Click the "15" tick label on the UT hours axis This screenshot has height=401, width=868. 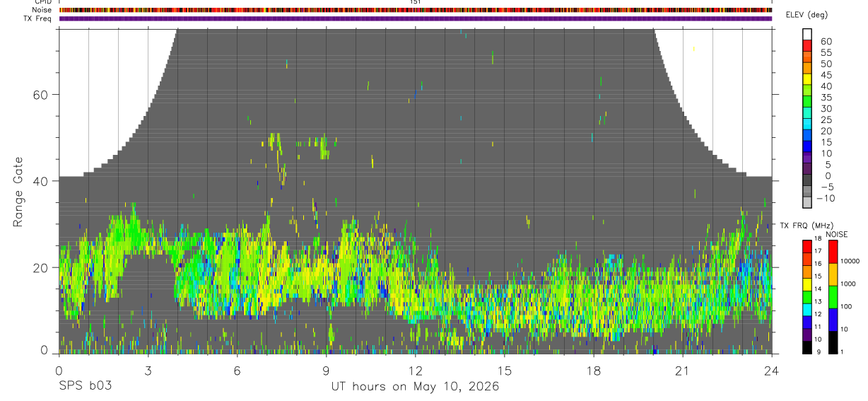505,370
